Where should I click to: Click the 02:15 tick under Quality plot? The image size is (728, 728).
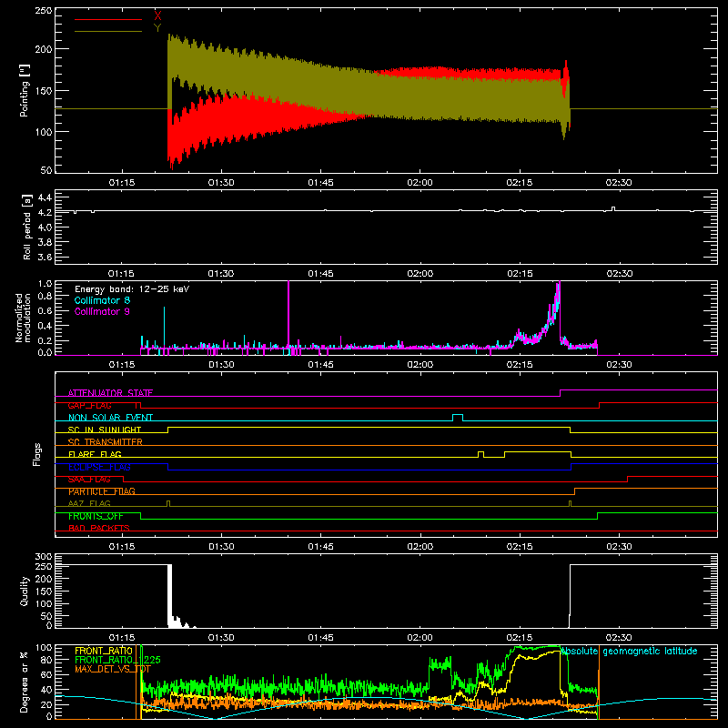coord(519,638)
